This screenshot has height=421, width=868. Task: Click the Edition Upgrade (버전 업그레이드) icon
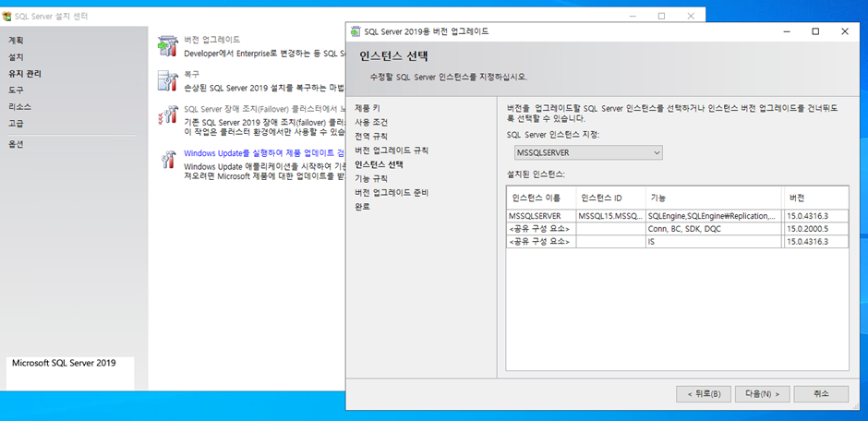[167, 46]
